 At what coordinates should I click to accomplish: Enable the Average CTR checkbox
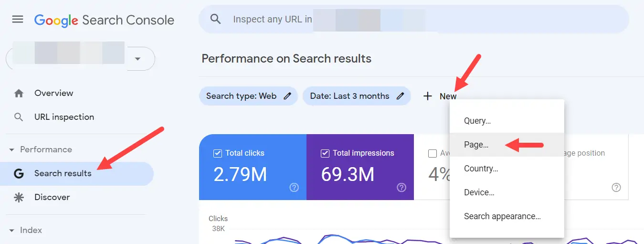(433, 153)
